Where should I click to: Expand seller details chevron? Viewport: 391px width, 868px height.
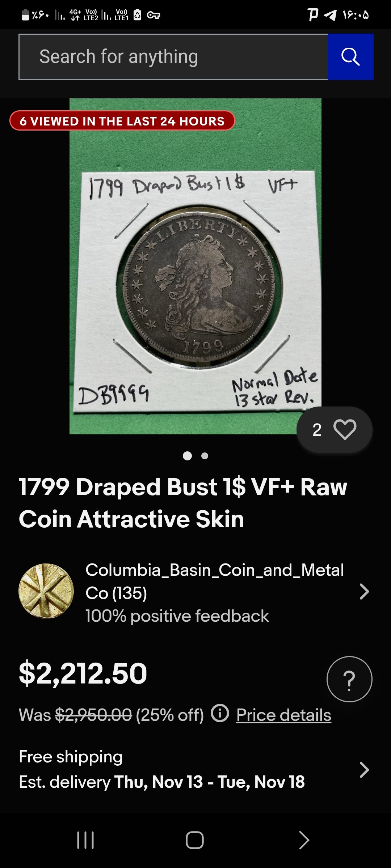click(x=364, y=592)
